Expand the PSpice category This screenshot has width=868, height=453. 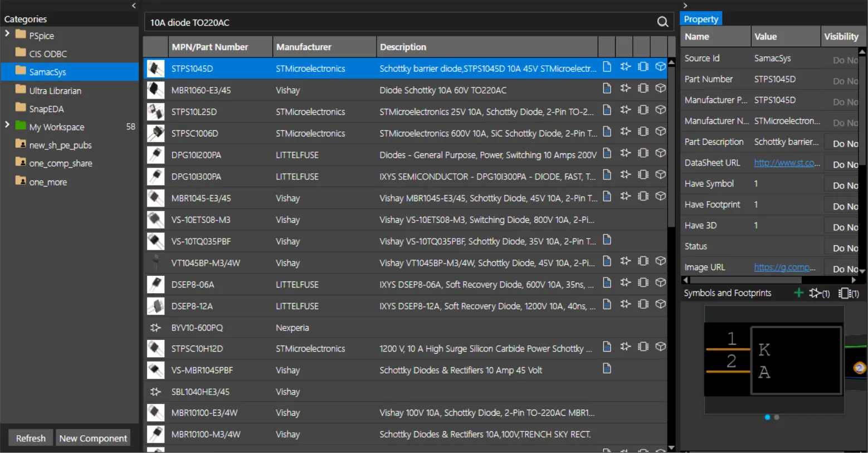(7, 34)
